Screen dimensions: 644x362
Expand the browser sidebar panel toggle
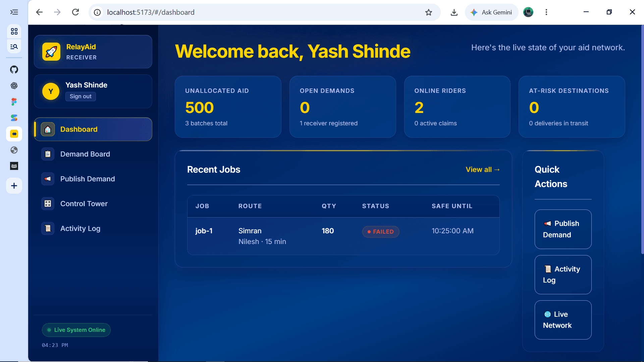pos(14,12)
